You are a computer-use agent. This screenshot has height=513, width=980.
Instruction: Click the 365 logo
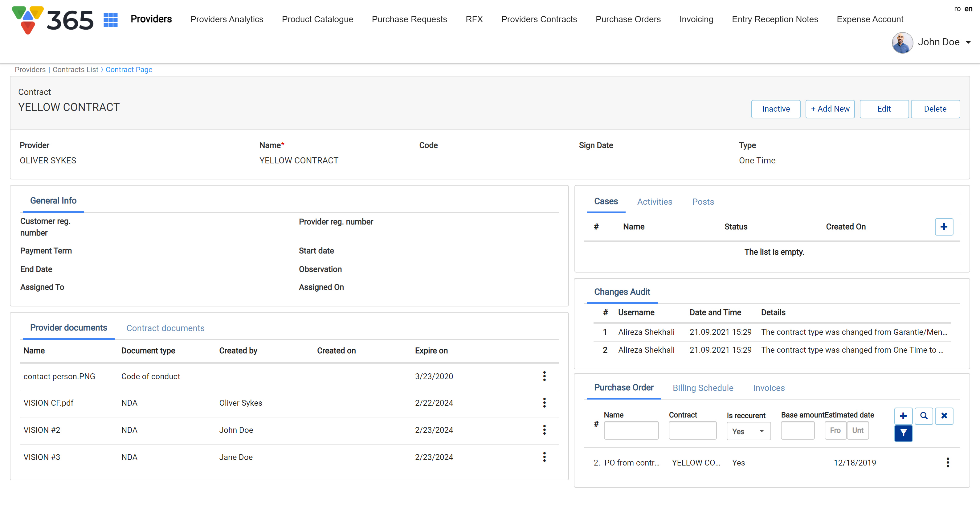tap(52, 20)
